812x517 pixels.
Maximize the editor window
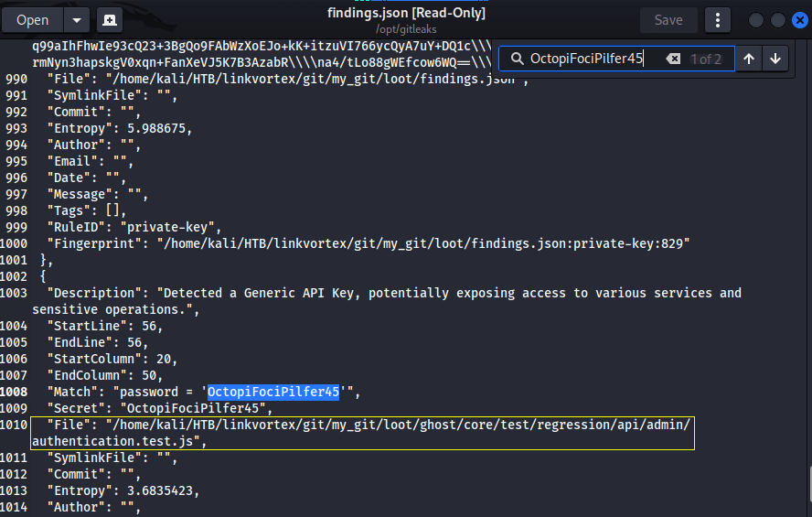pos(777,20)
